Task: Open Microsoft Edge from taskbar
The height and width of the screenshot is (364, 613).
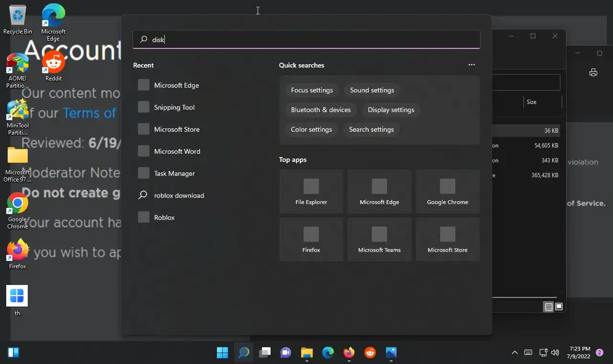Action: point(328,353)
